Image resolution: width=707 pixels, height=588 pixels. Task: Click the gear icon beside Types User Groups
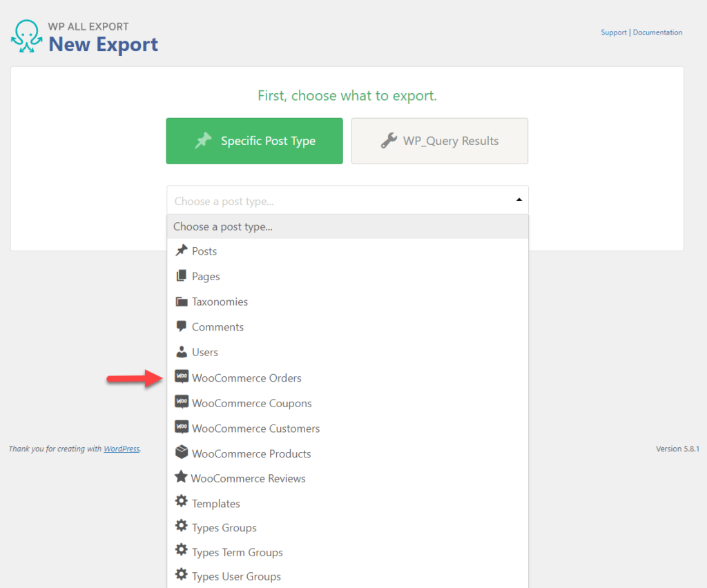(x=182, y=574)
